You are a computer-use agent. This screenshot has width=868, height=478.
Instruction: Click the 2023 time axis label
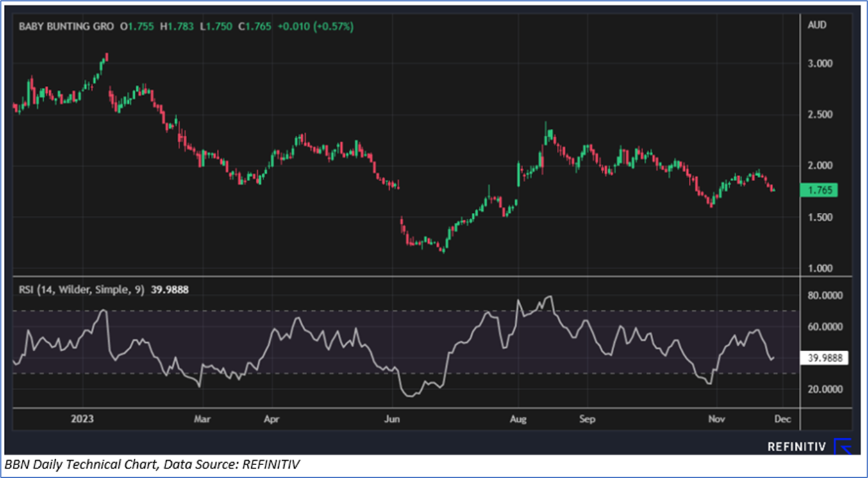coord(82,419)
